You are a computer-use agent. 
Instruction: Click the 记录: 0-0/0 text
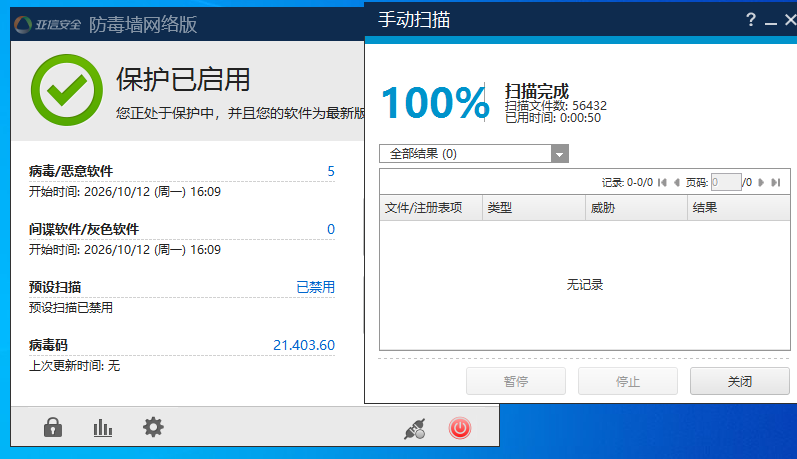click(627, 182)
